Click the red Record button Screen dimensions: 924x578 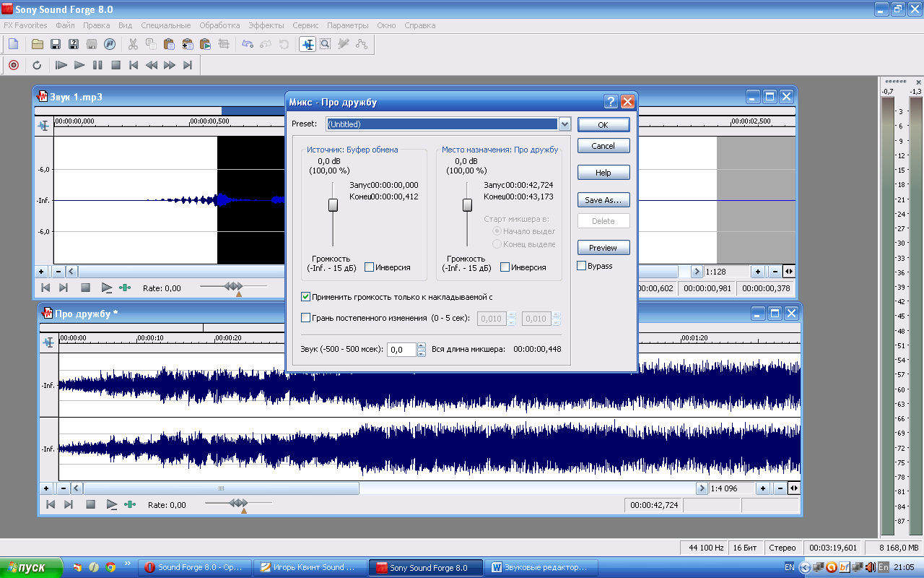click(13, 65)
